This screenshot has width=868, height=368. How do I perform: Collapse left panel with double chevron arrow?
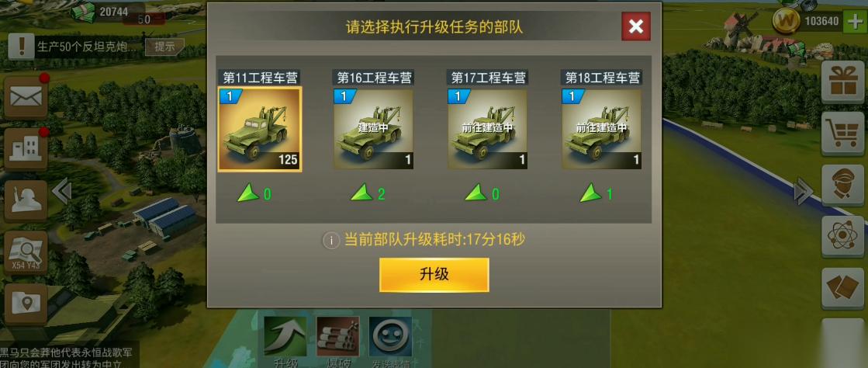click(62, 192)
